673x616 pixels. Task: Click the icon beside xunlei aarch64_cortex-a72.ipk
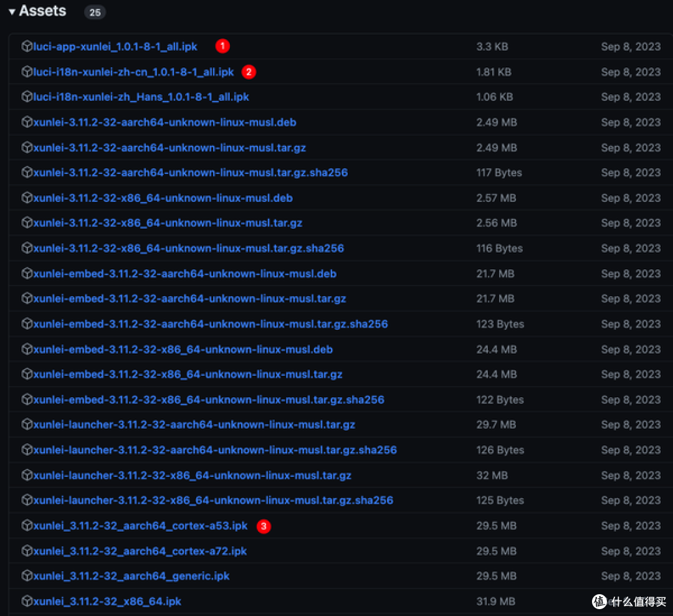pos(27,551)
